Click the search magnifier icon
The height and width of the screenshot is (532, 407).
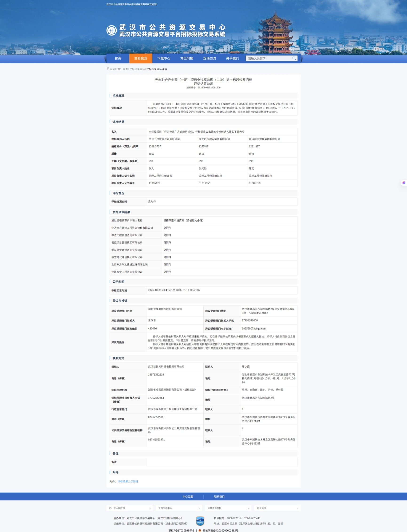point(294,58)
